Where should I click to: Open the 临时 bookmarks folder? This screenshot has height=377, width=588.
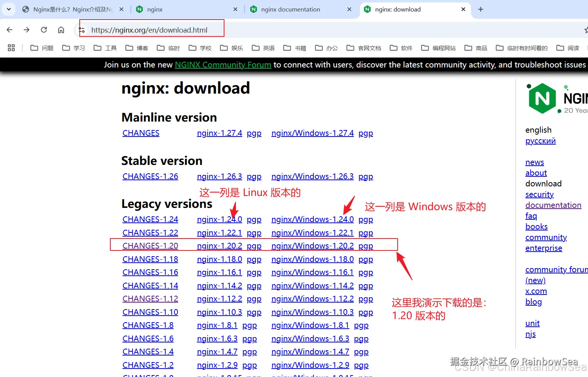pos(169,48)
